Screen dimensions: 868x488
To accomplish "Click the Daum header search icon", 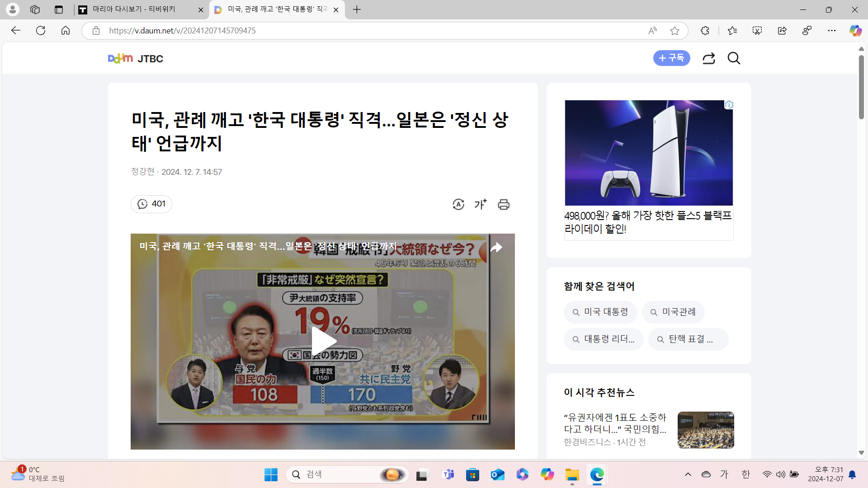I will click(734, 58).
